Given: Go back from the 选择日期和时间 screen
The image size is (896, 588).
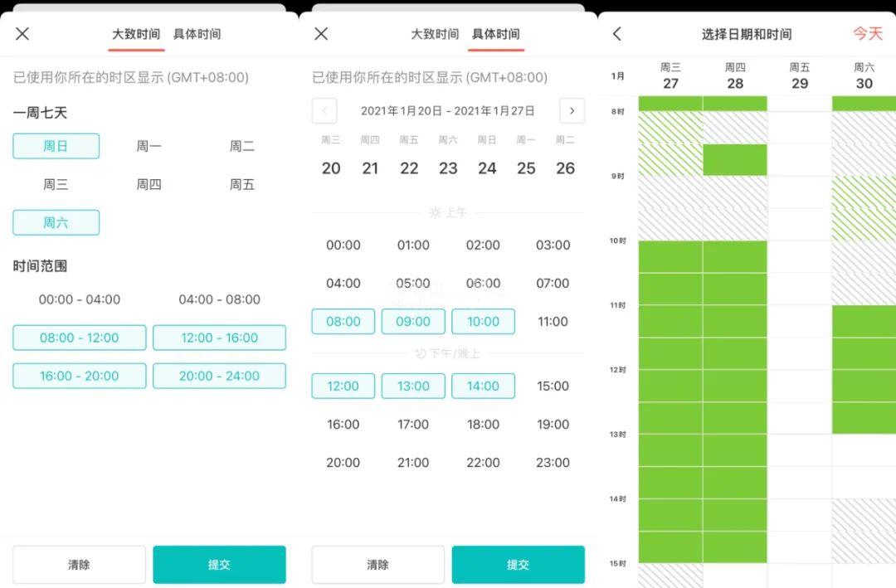Looking at the screenshot, I should 617,34.
